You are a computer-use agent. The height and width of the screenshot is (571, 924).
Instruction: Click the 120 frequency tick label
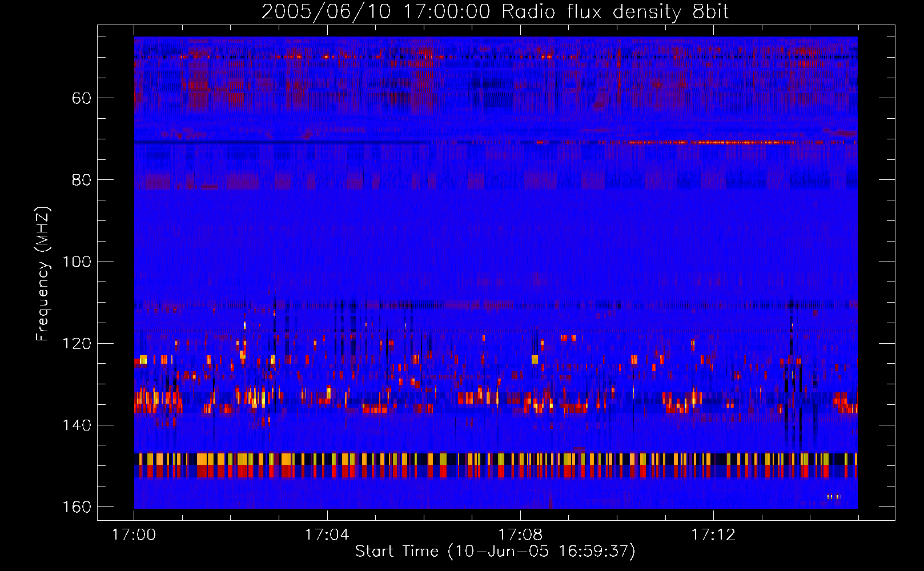[77, 344]
